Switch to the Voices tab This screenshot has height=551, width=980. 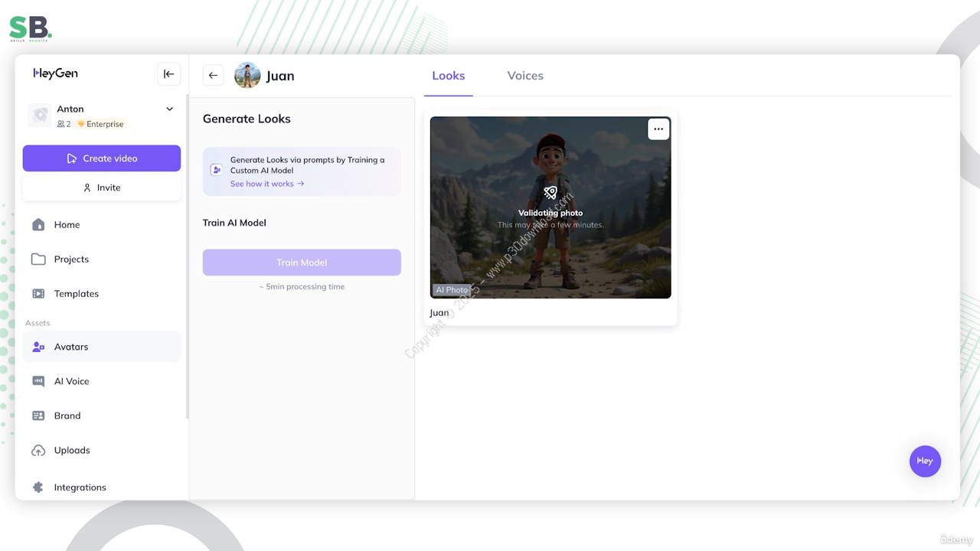[x=525, y=76]
